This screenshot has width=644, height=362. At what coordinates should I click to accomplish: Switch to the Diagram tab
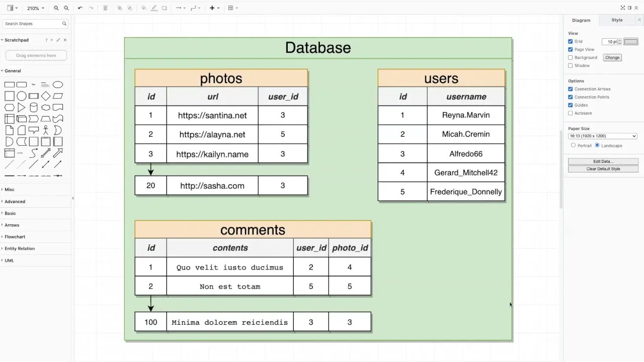point(581,20)
